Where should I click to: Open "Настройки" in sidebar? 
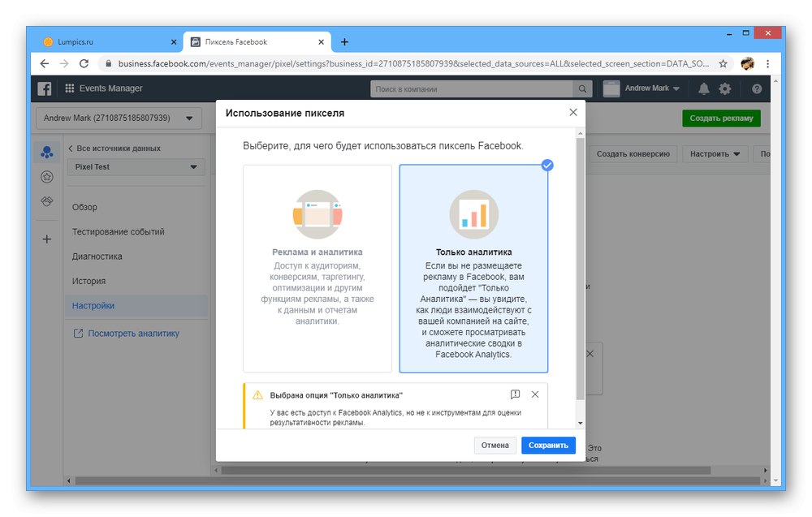pyautogui.click(x=136, y=305)
